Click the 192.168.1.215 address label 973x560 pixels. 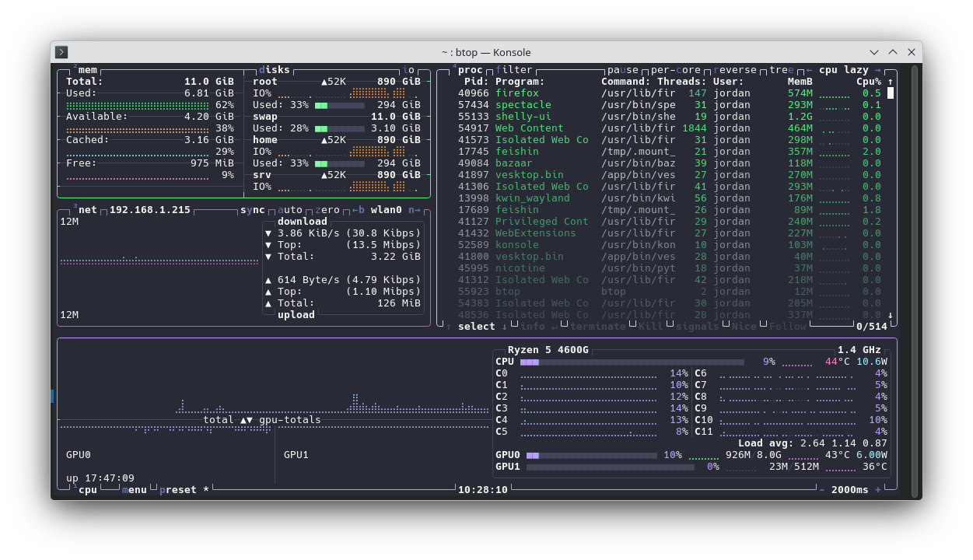click(150, 210)
